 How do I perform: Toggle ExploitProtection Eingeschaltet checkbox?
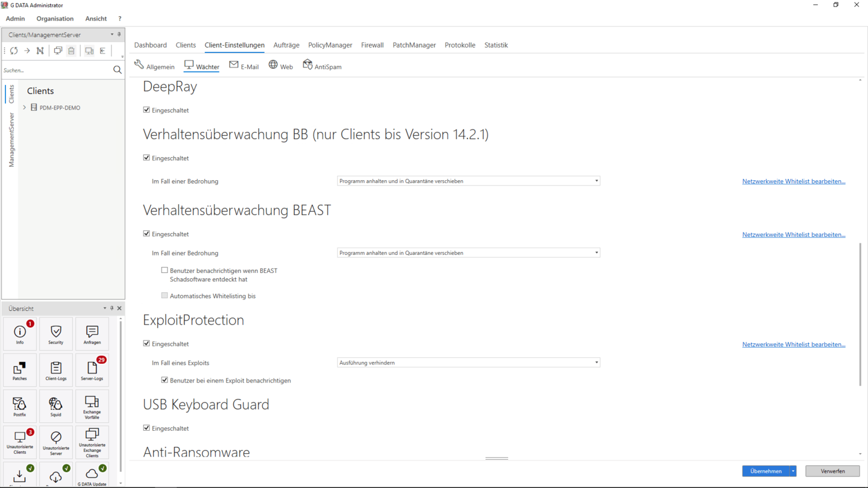coord(146,343)
